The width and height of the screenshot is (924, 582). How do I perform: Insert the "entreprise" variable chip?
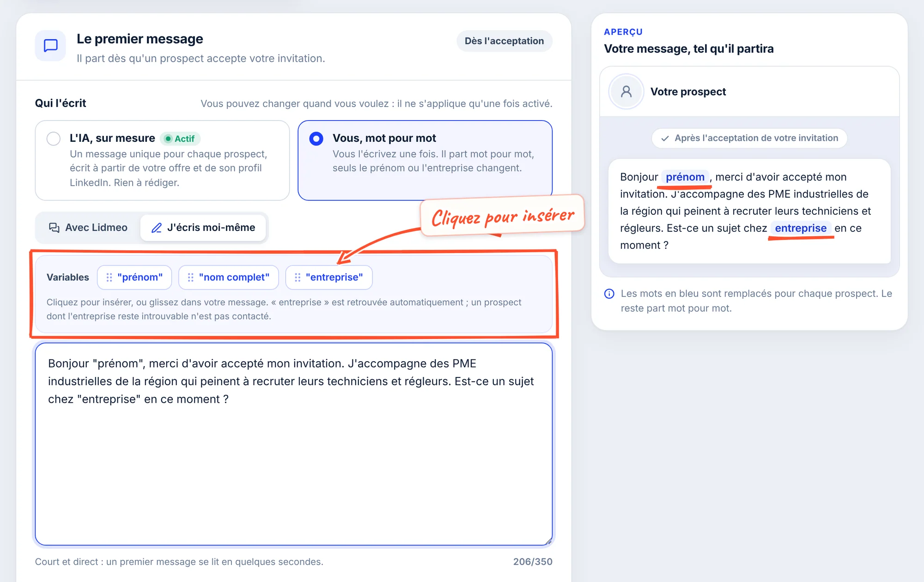tap(329, 277)
